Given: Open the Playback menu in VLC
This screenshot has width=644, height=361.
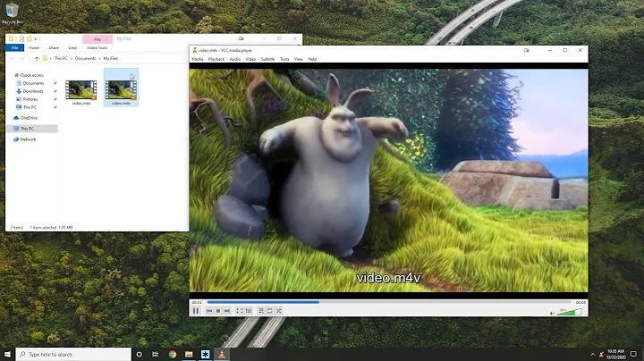Looking at the screenshot, I should [216, 59].
